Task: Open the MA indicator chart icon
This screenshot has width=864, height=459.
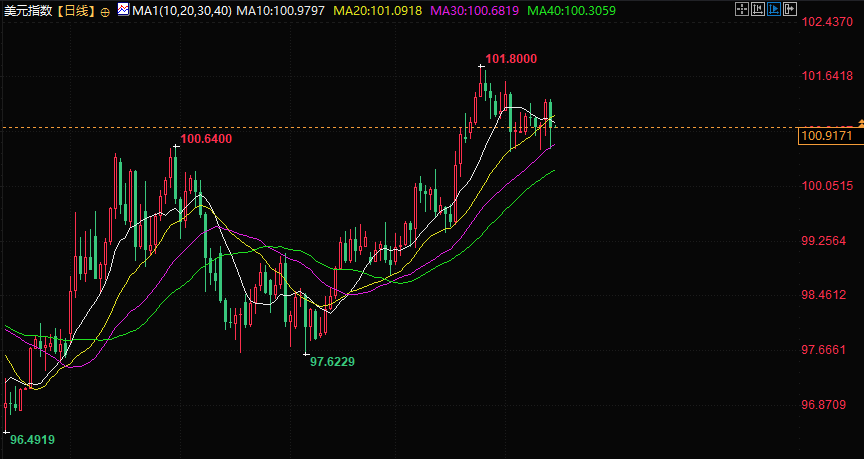Action: pyautogui.click(x=123, y=9)
